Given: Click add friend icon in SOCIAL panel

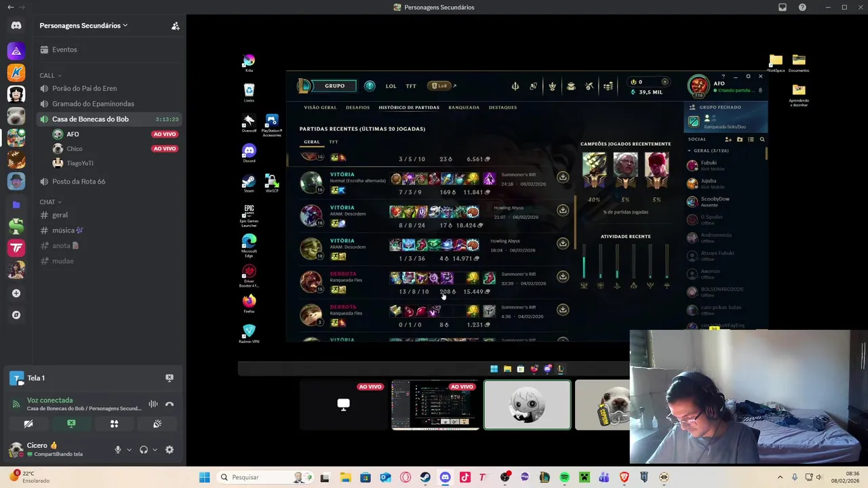Looking at the screenshot, I should (x=728, y=140).
